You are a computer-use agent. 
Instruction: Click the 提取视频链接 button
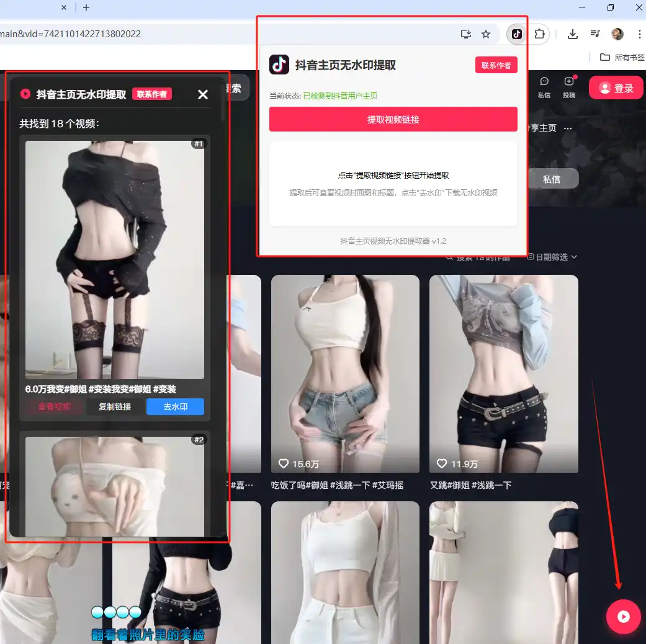pos(393,119)
